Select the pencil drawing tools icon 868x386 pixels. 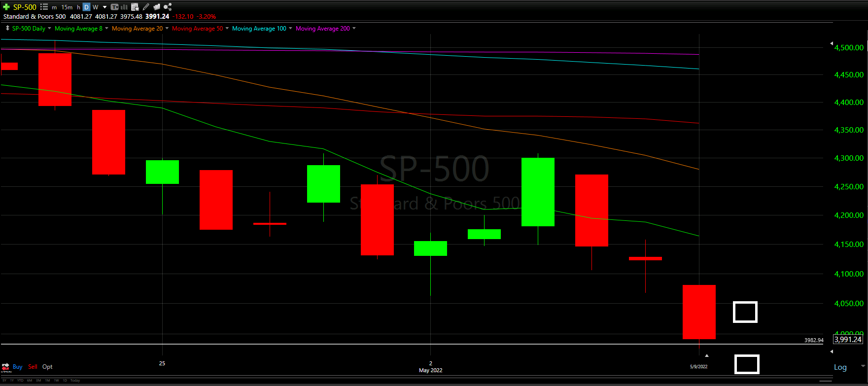click(146, 7)
